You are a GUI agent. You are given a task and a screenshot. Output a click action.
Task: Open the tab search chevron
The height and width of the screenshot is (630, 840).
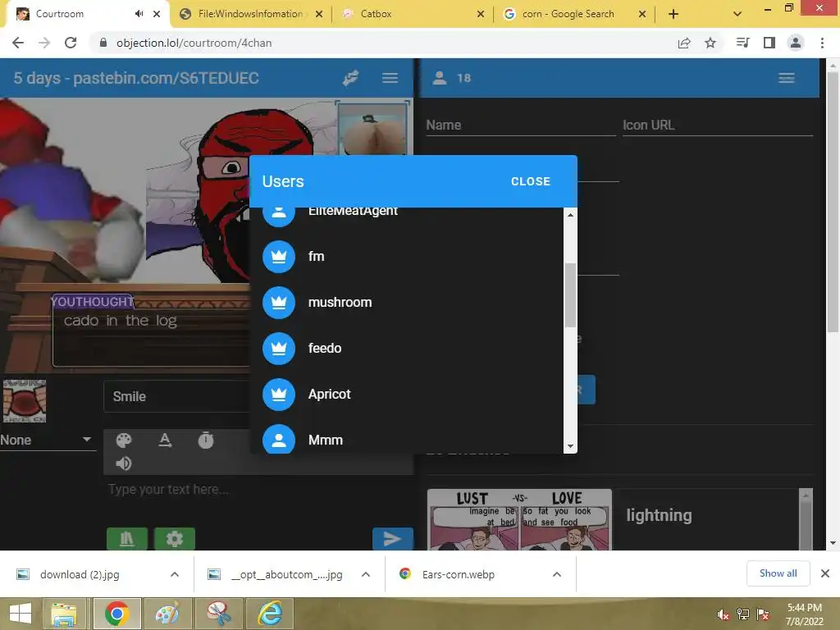(x=737, y=15)
